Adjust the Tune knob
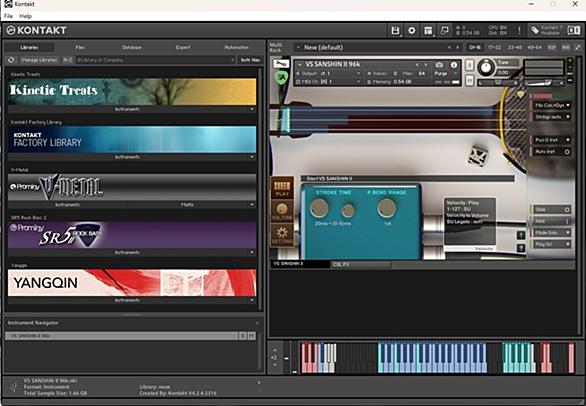The image size is (586, 406). point(485,68)
